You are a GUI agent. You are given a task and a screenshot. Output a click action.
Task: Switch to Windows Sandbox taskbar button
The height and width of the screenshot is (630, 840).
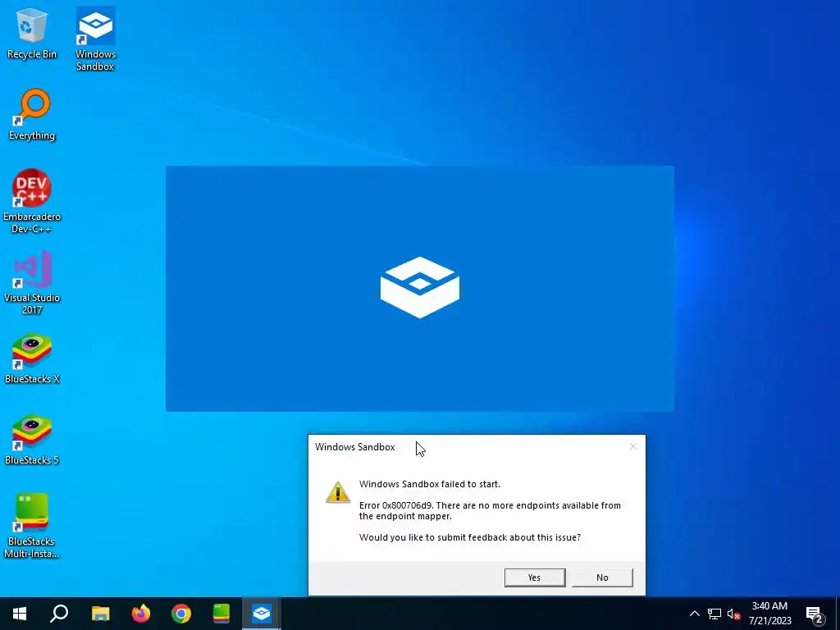pos(262,614)
